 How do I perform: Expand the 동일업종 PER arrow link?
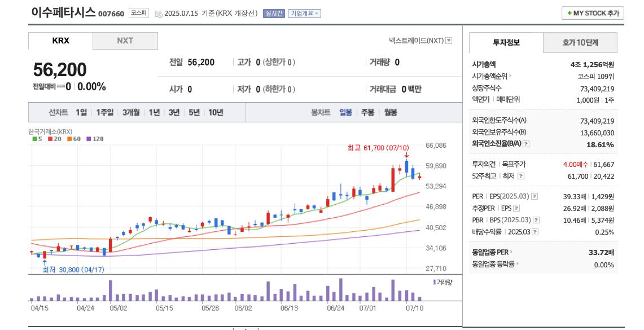point(511,252)
